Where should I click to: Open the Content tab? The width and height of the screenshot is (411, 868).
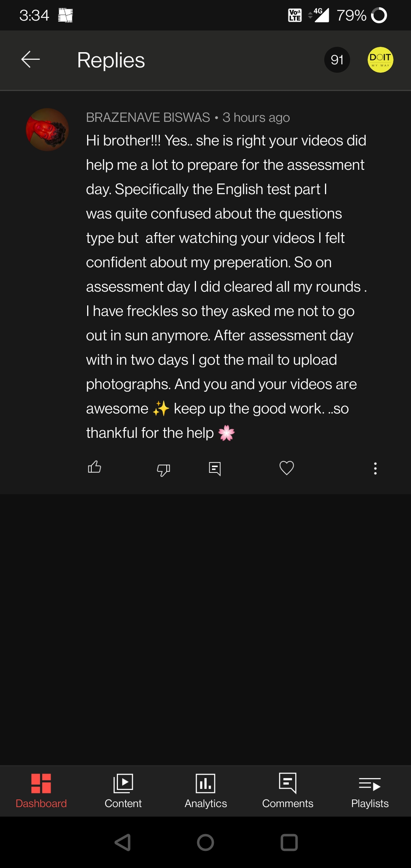(x=123, y=790)
